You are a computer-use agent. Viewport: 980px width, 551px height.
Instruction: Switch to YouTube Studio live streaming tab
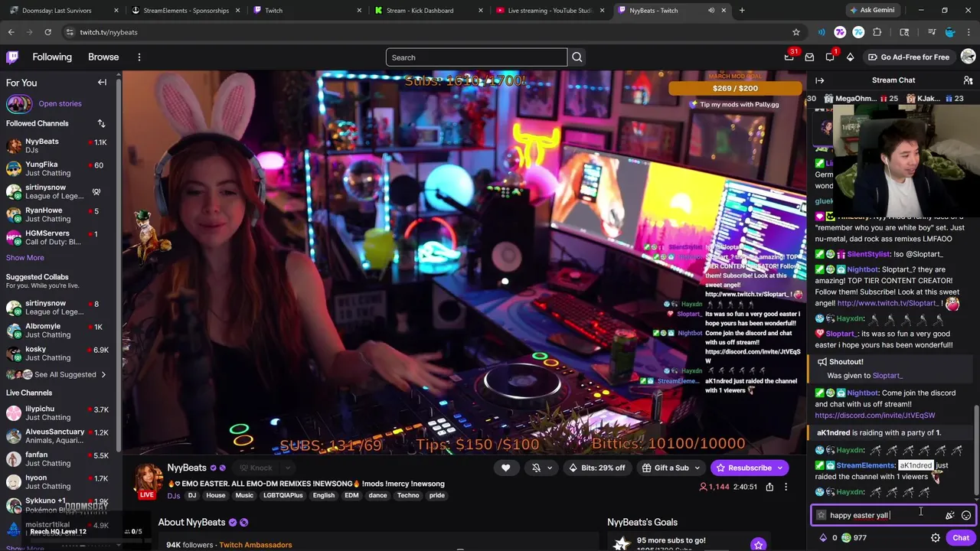click(x=549, y=11)
